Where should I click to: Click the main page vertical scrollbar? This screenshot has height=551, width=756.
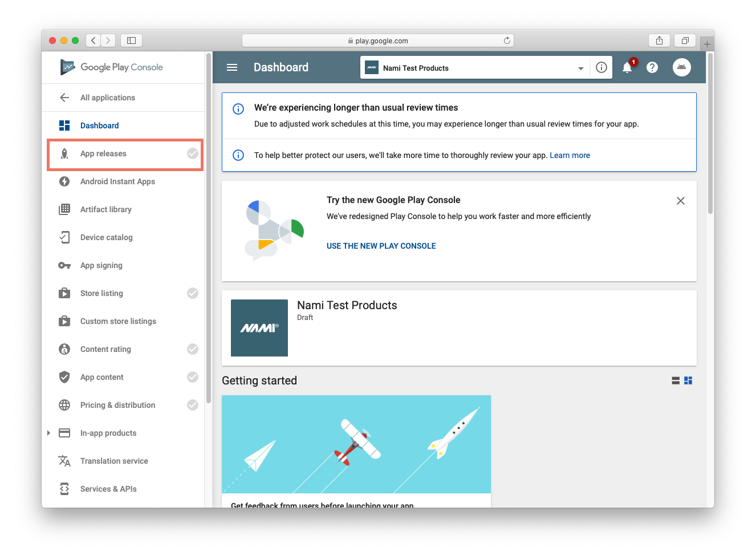[710, 133]
